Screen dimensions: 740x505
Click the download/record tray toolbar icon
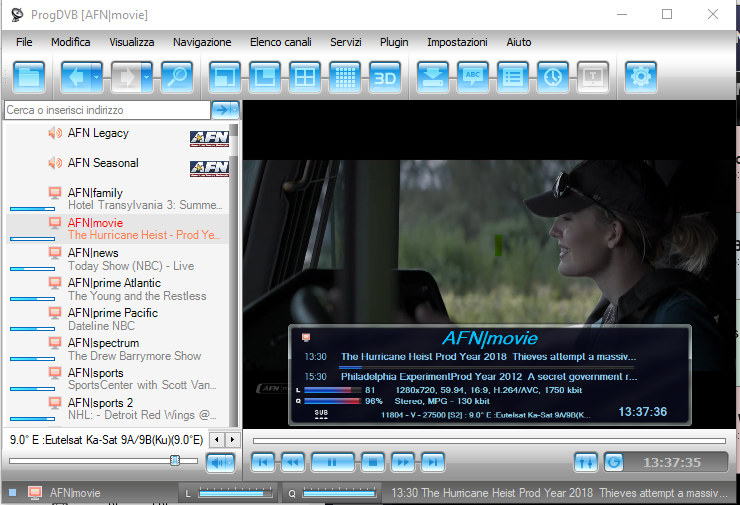coord(433,77)
